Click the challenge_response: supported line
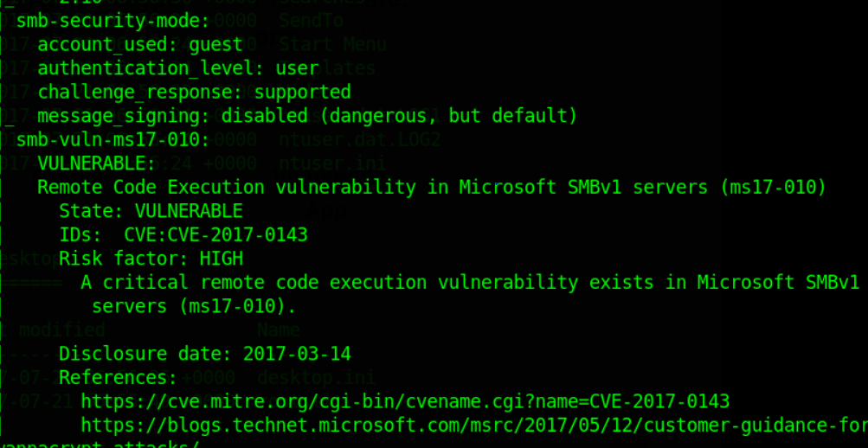The width and height of the screenshot is (868, 448). click(195, 93)
